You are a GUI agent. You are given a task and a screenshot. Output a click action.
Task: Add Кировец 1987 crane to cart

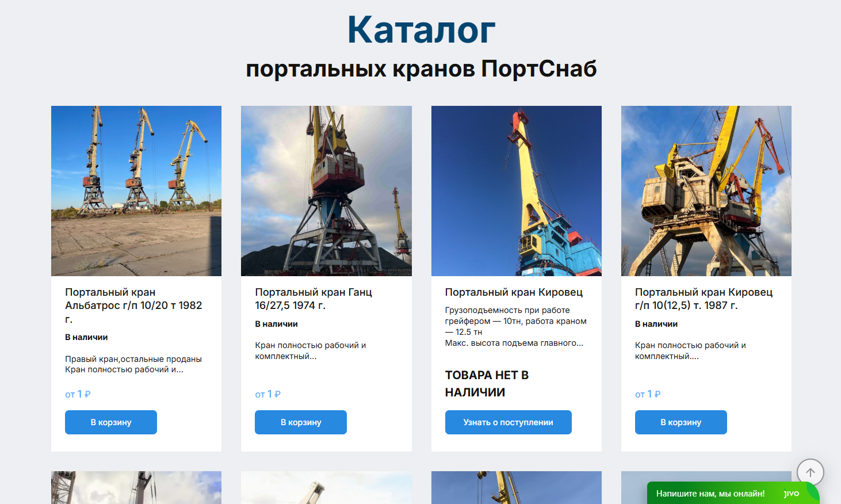pos(681,422)
